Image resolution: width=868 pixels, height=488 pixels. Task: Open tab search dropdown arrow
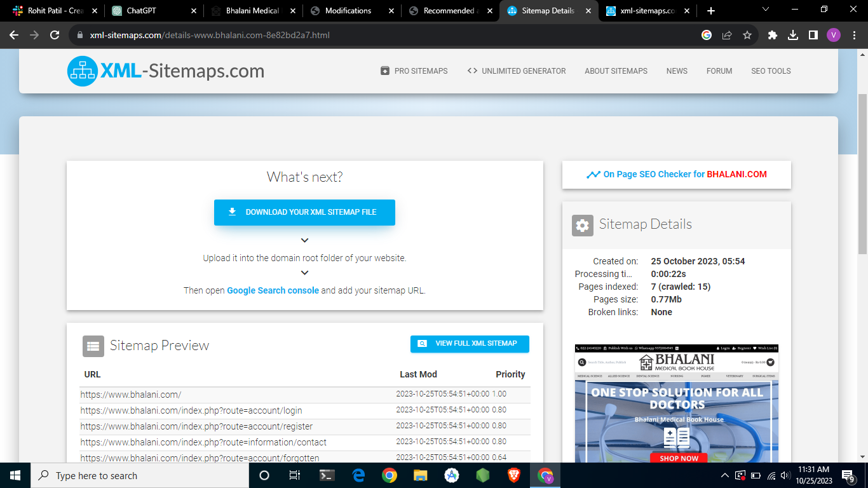click(x=766, y=10)
